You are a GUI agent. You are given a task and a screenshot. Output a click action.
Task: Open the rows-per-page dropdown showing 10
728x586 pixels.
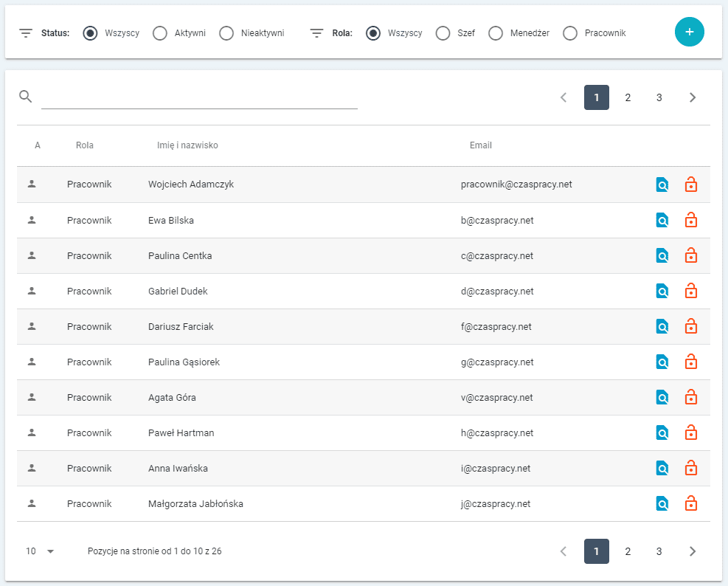tap(41, 551)
